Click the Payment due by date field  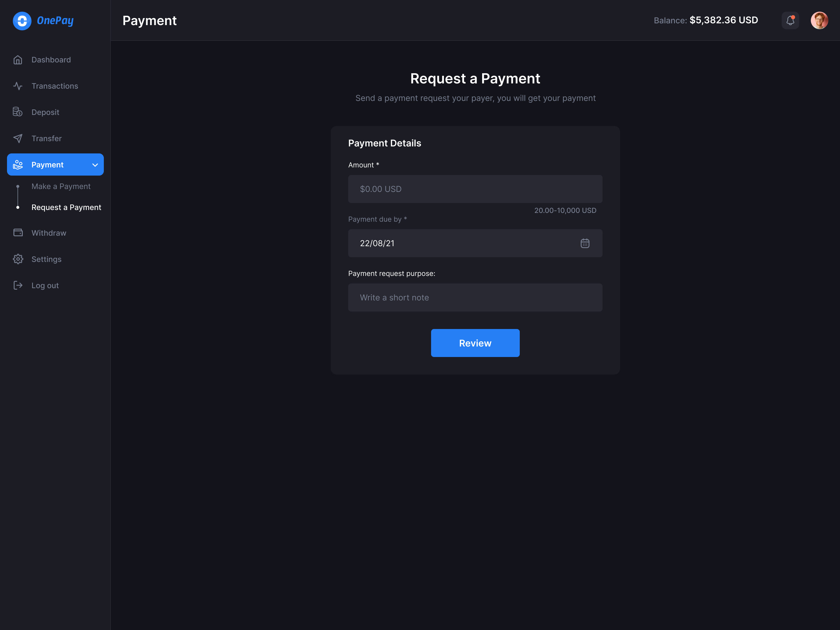point(456,243)
